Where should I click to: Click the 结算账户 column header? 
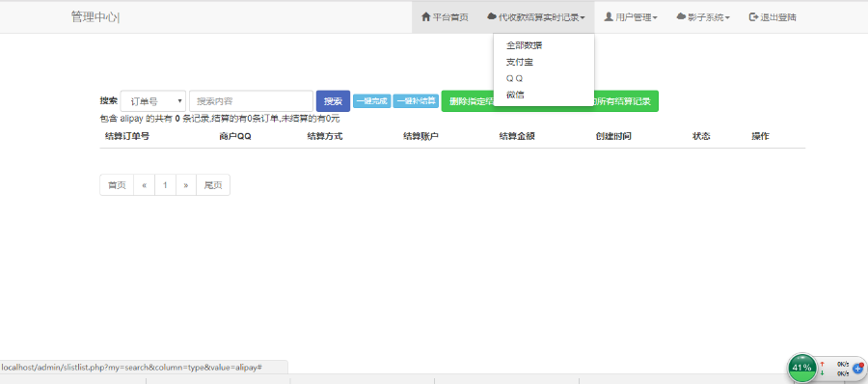coord(421,136)
